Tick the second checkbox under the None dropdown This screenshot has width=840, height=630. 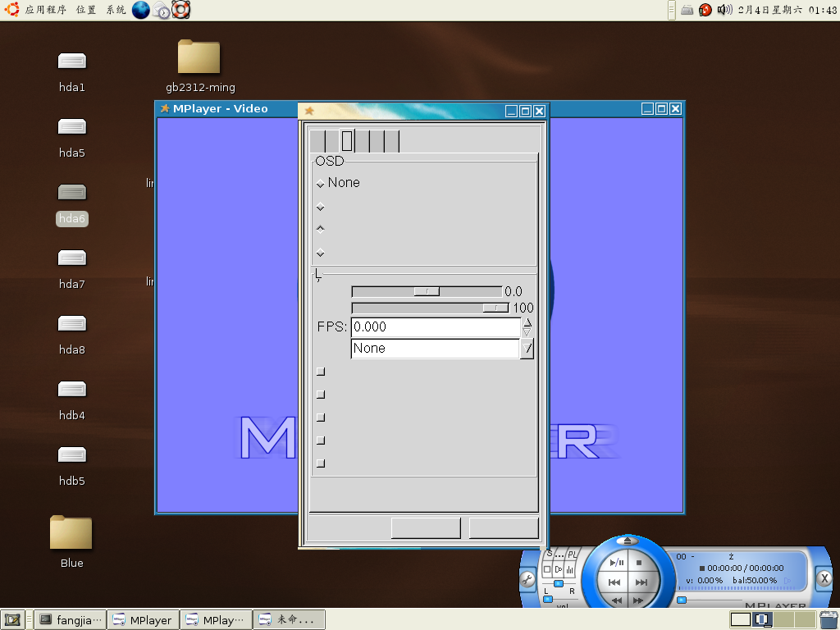[321, 395]
